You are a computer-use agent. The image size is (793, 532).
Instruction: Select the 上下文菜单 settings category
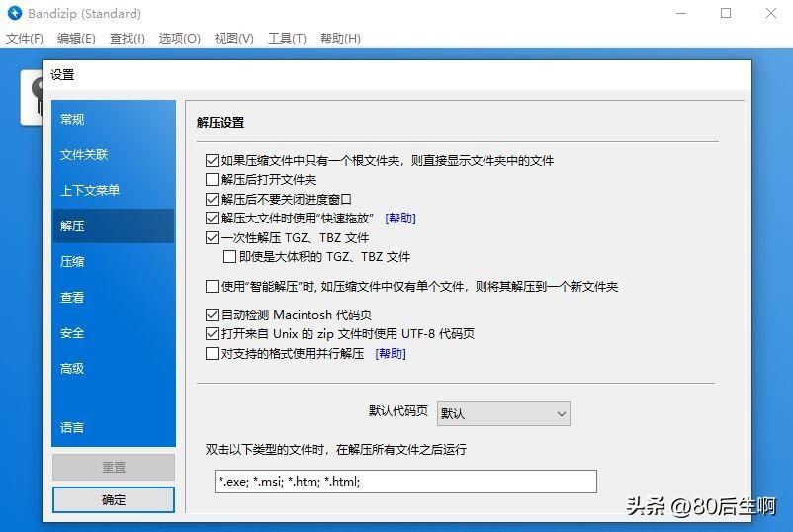(114, 191)
